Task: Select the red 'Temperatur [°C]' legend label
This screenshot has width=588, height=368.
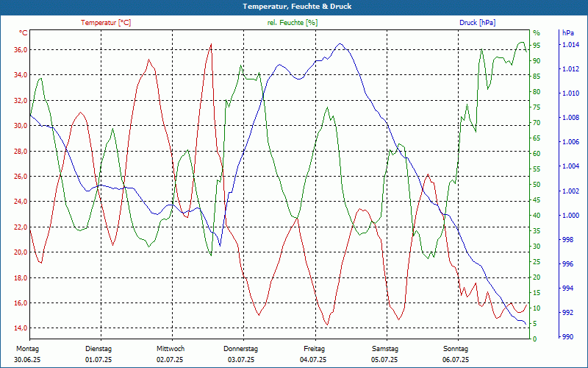Action: 106,23
